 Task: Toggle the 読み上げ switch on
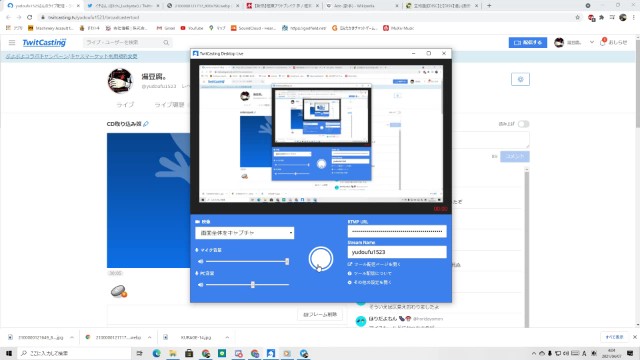coord(523,124)
